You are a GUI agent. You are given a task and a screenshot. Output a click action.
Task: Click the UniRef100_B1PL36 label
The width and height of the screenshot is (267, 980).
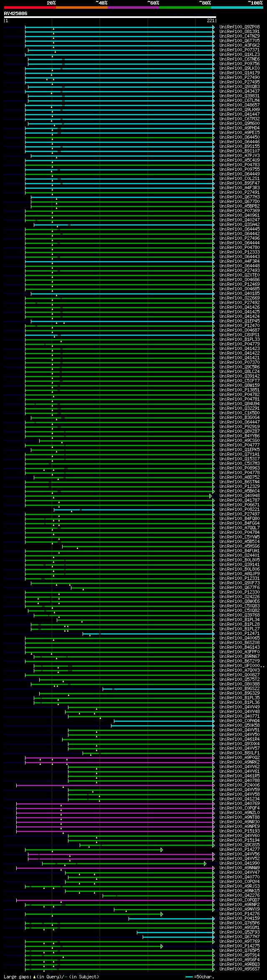point(239,702)
